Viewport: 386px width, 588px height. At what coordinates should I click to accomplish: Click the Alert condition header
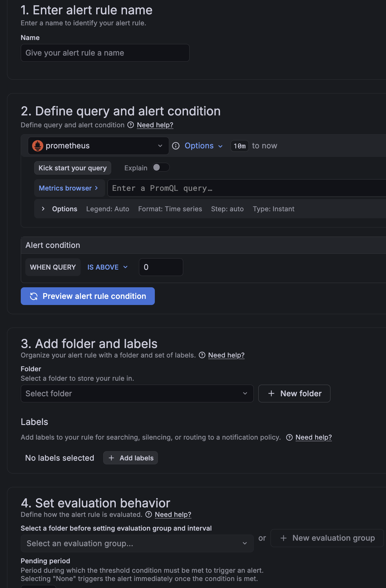click(x=53, y=245)
